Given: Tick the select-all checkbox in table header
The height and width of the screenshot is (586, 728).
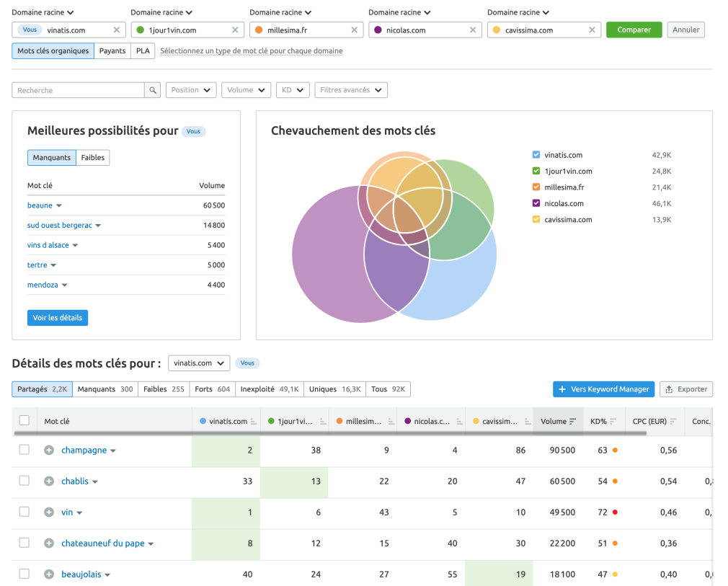Looking at the screenshot, I should click(24, 420).
